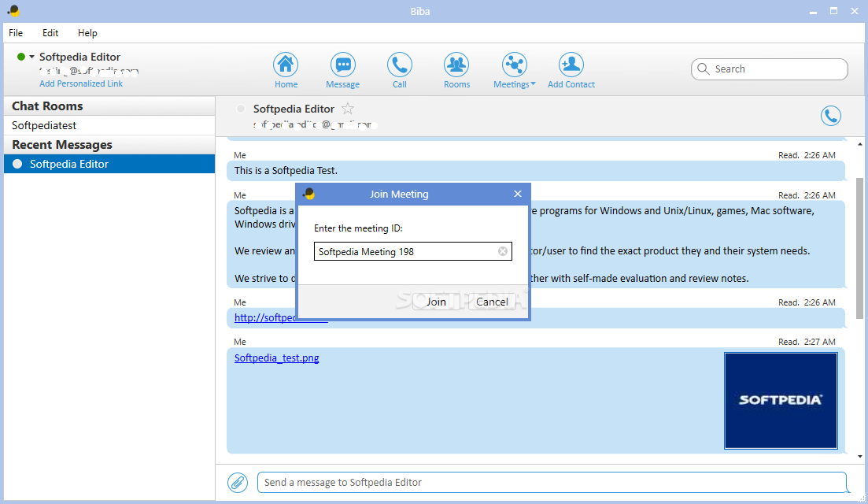Image resolution: width=868 pixels, height=504 pixels.
Task: Select Softpedia Editor in Recent Messages
Action: tap(109, 164)
